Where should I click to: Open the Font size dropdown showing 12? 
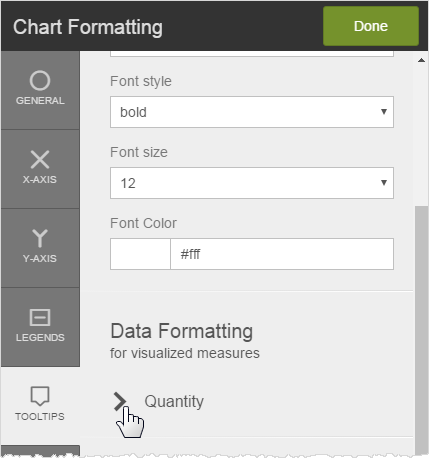[x=252, y=183]
